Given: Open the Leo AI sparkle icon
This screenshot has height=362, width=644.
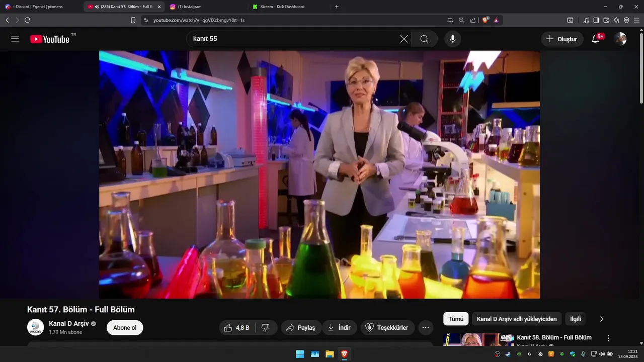Looking at the screenshot, I should click(616, 20).
